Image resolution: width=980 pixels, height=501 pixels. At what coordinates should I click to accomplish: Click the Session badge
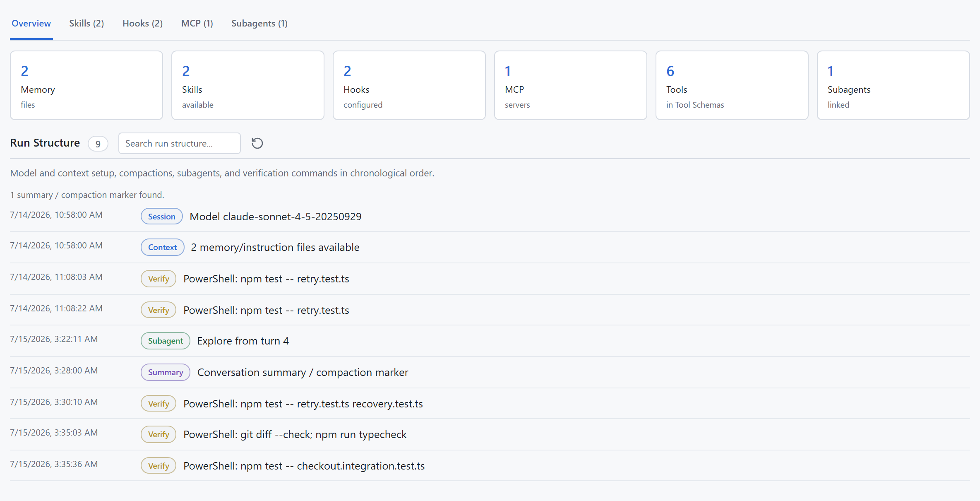point(162,217)
